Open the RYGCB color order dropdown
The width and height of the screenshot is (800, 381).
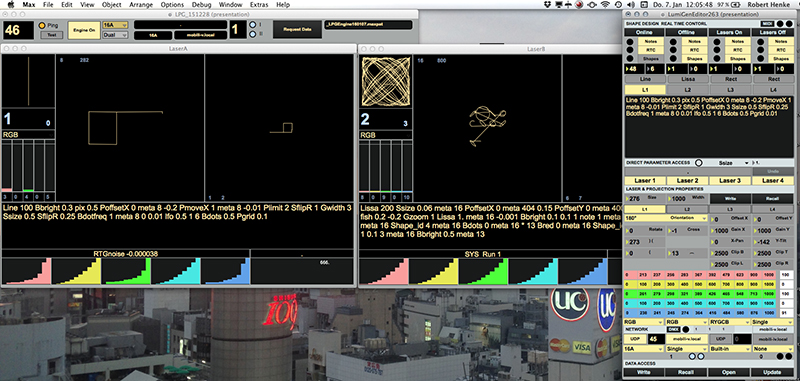click(729, 322)
